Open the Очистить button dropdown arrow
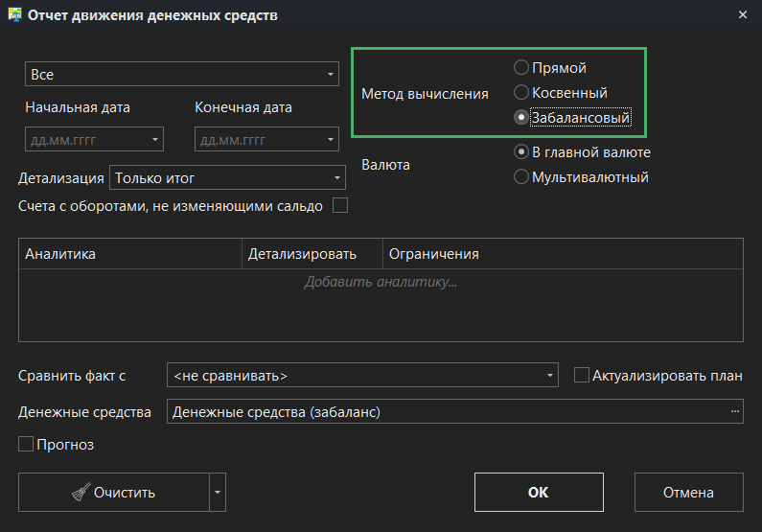Viewport: 762px width, 532px height. (218, 492)
